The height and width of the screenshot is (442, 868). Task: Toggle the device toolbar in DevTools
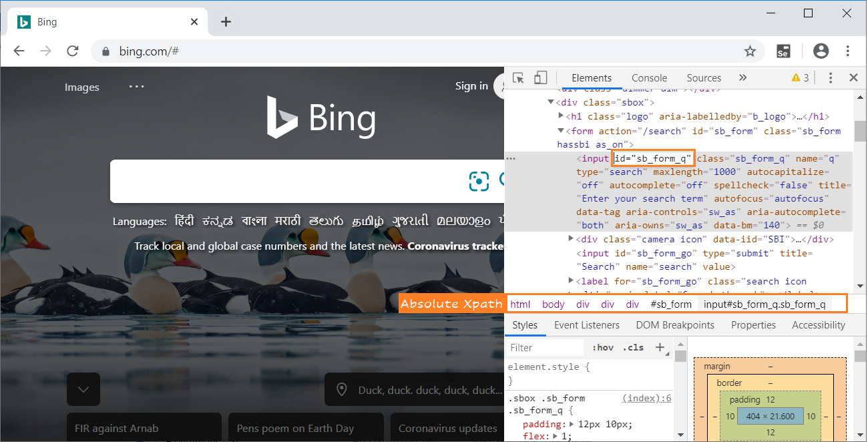[540, 78]
